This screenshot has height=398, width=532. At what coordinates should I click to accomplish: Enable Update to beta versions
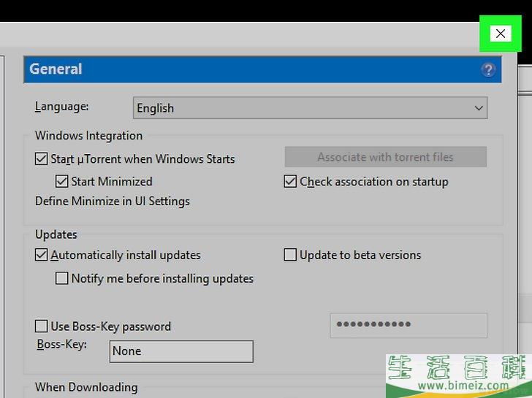click(x=290, y=255)
